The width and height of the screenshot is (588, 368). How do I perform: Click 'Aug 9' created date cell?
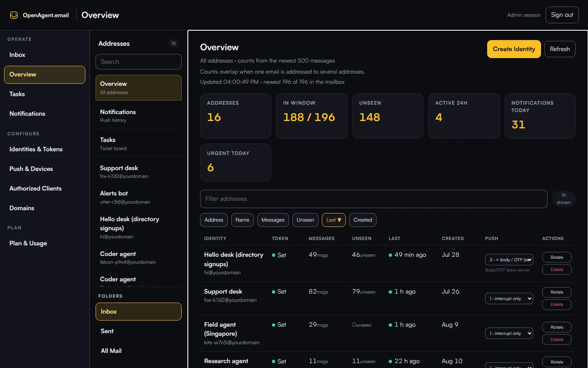(x=450, y=325)
